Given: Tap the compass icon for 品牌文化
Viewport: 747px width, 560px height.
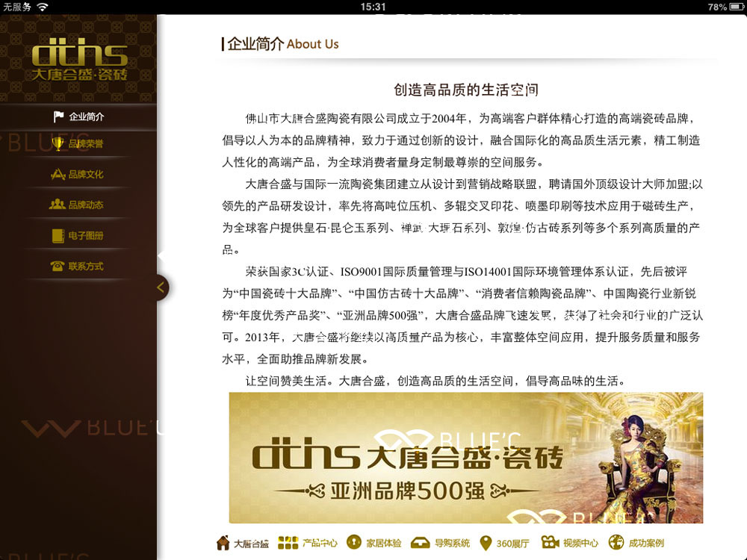Looking at the screenshot, I should tap(58, 174).
